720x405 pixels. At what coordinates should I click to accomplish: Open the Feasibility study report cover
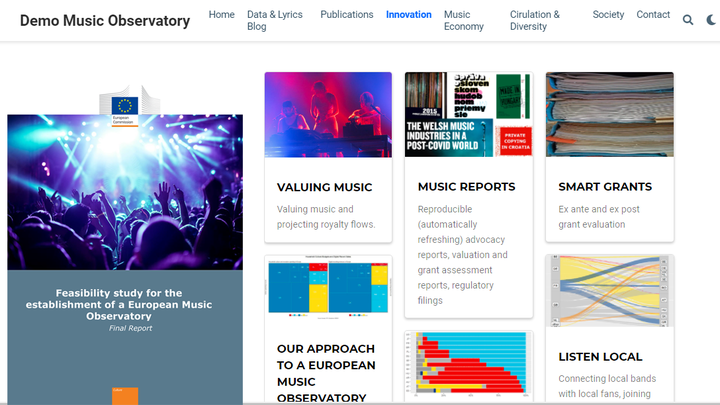[x=125, y=250]
